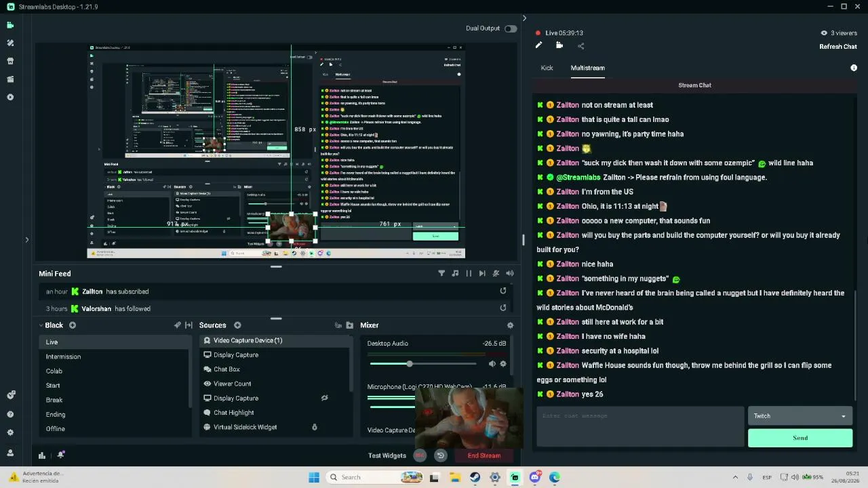The image size is (868, 488).
Task: Edit stream info with pencil icon
Action: tap(538, 45)
